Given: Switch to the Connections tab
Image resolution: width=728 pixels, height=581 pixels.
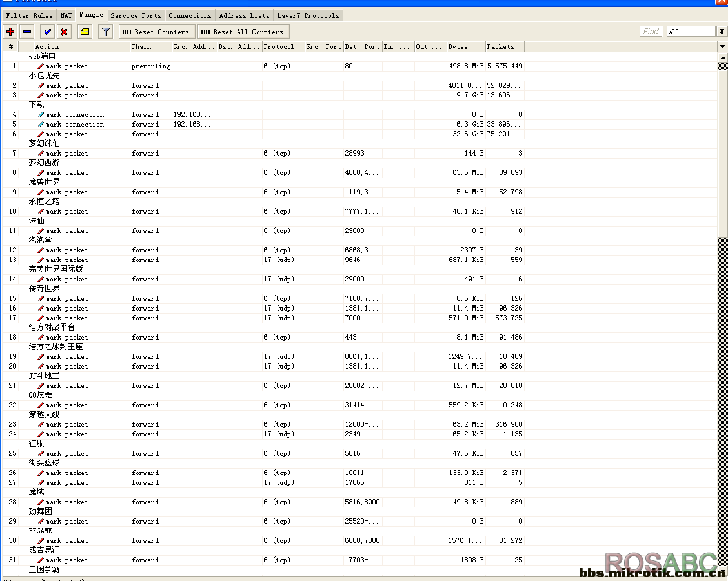Looking at the screenshot, I should (x=190, y=15).
